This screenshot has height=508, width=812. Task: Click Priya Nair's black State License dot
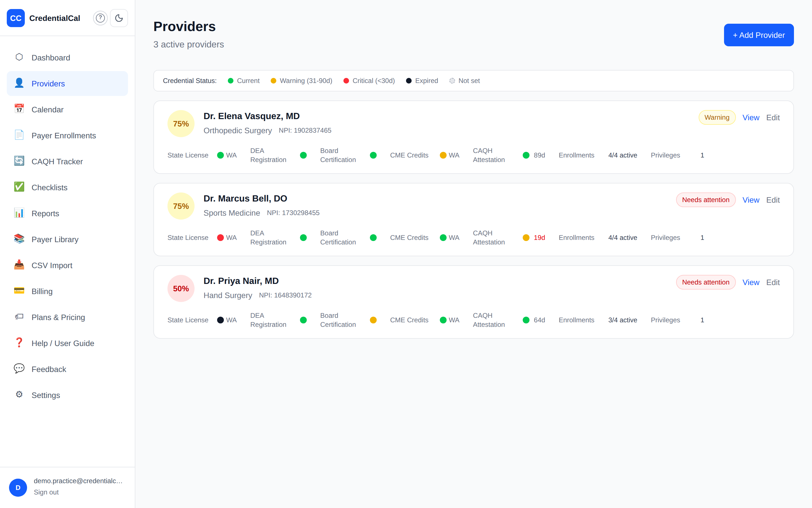click(220, 320)
